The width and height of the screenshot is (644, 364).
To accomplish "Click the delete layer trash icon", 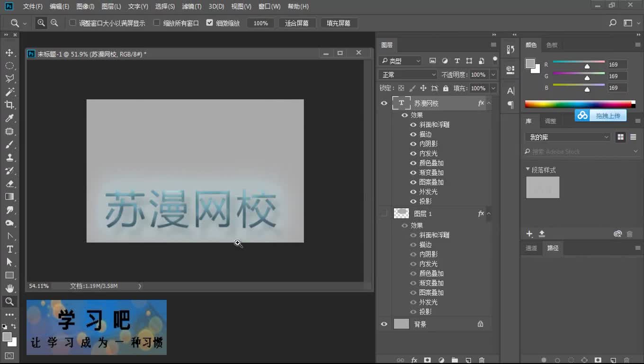I will point(482,361).
